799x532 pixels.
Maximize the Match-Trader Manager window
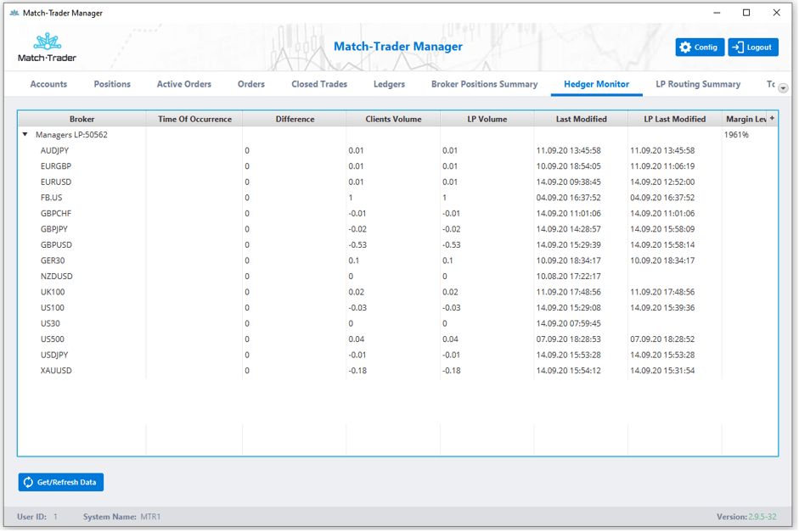[746, 13]
